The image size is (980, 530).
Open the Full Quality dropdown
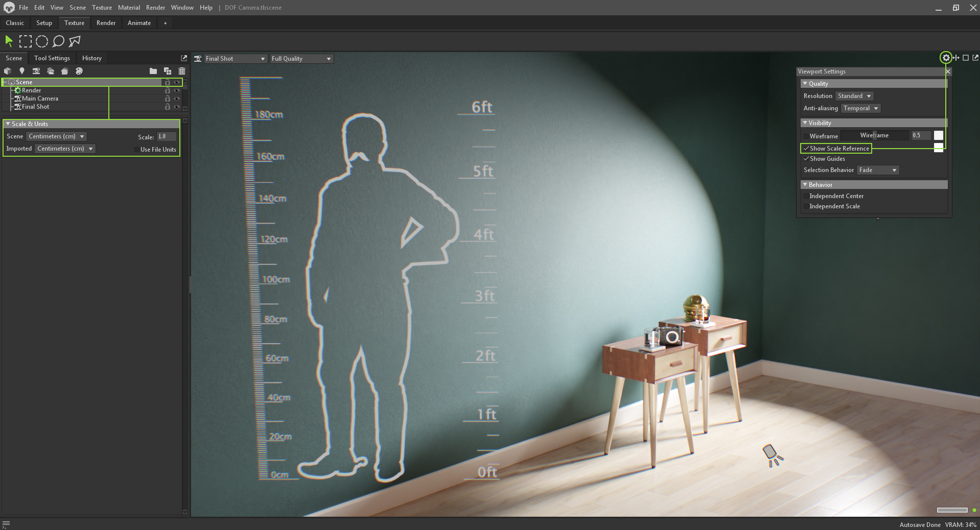pos(301,59)
